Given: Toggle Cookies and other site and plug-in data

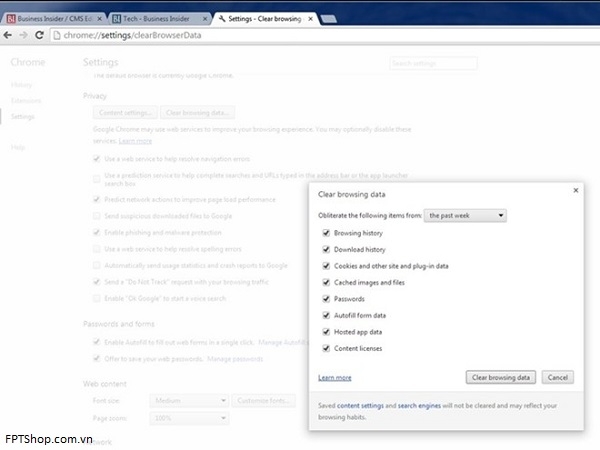Looking at the screenshot, I should 326,266.
